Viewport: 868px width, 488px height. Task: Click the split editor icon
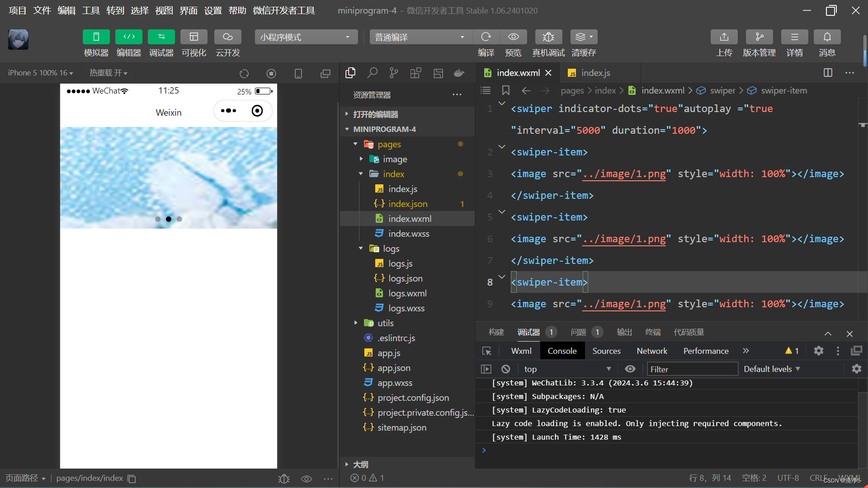(828, 73)
